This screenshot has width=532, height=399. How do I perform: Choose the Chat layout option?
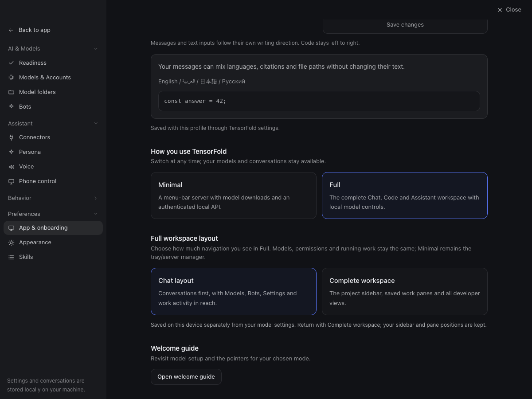[234, 291]
